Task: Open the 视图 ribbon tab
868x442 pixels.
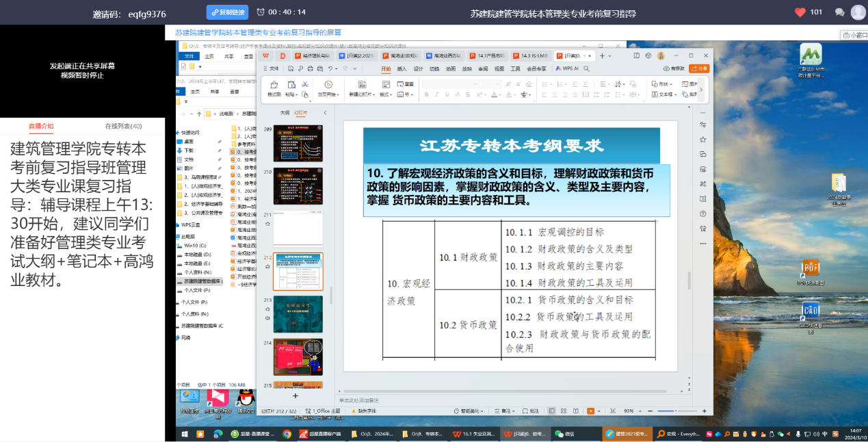Action: (499, 68)
